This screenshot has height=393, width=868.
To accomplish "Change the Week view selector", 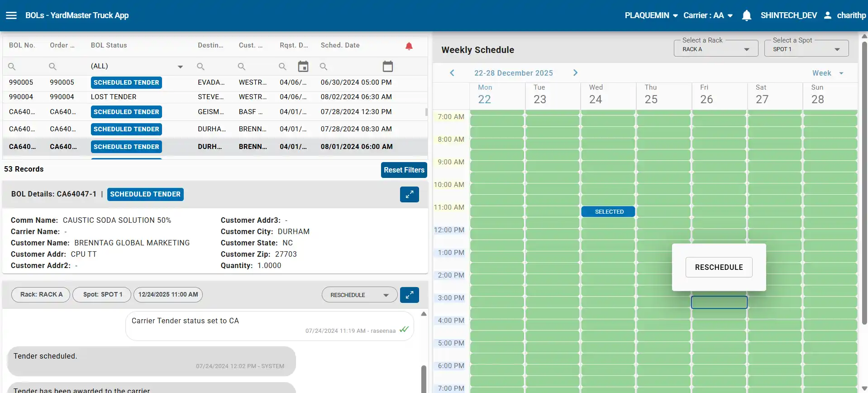I will (827, 73).
